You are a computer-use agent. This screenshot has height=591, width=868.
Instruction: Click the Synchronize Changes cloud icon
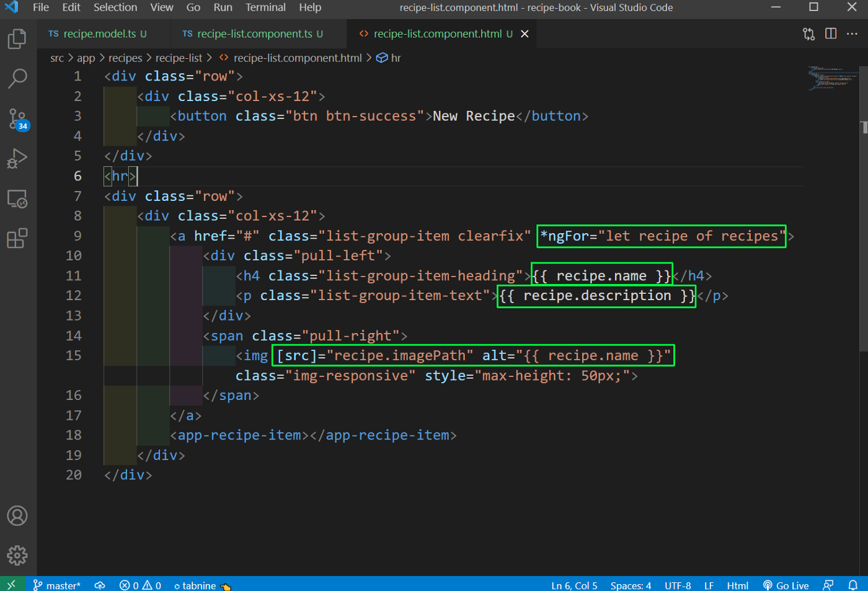[100, 585]
